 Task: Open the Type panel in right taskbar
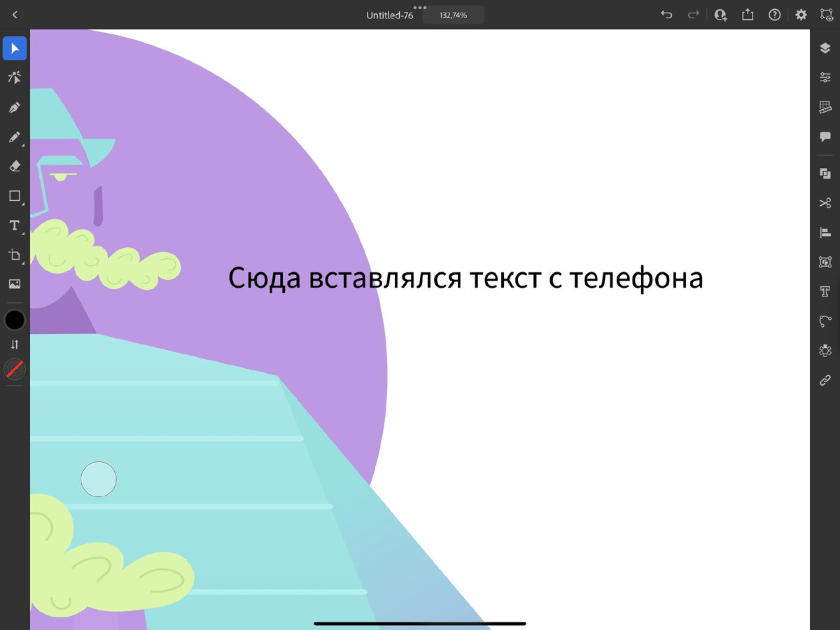(825, 291)
